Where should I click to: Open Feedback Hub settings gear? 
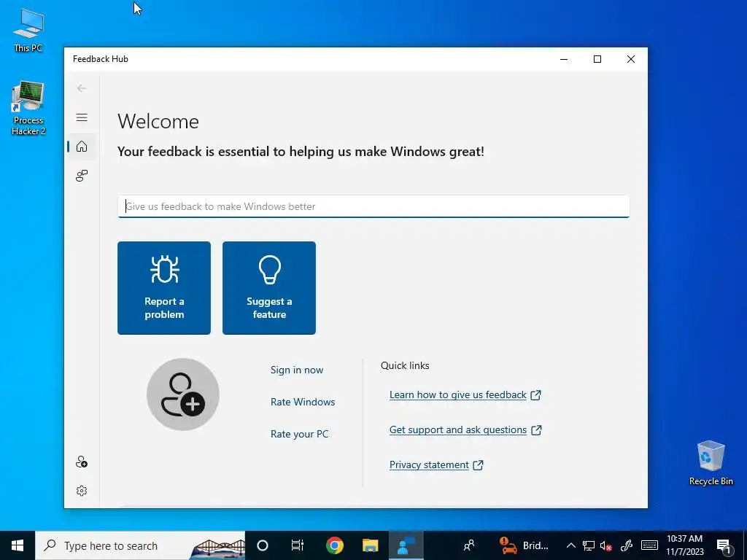click(x=82, y=491)
